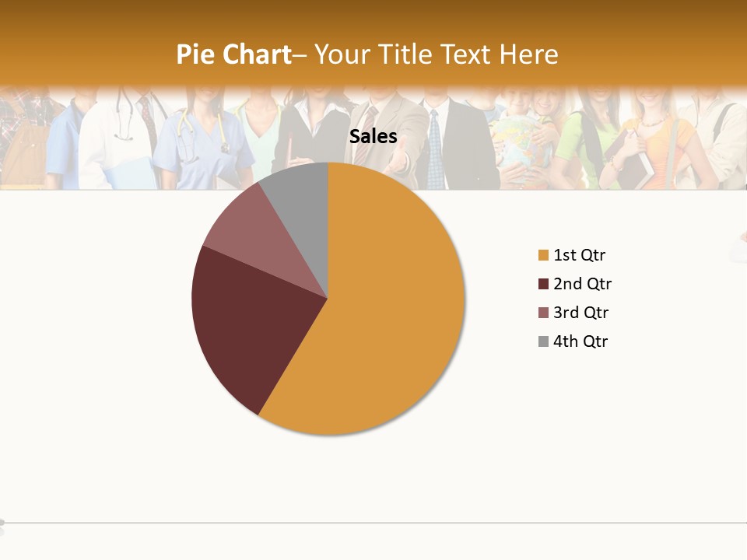Click the bold "Pie Chart" words in the title
This screenshot has width=747, height=560.
pos(233,54)
